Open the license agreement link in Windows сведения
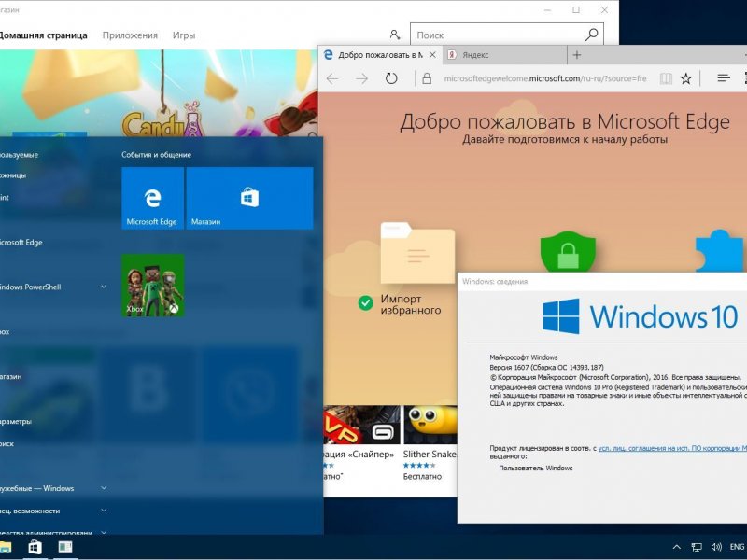Image resolution: width=747 pixels, height=560 pixels. coord(672,448)
